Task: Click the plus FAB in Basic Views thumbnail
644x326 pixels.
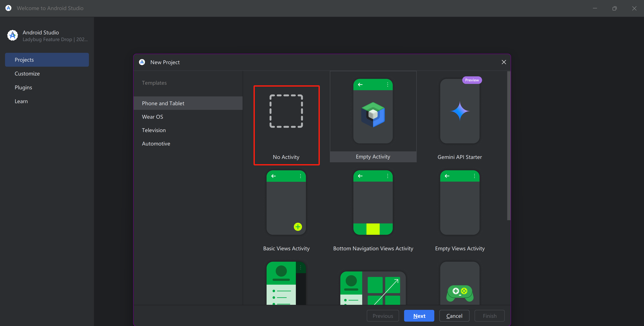Action: tap(298, 227)
